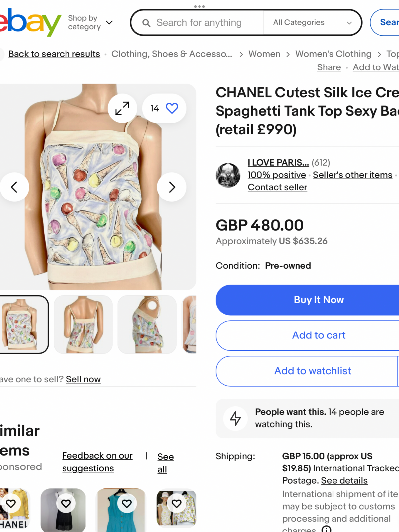Open the Shop by category dropdown
Screen dimensions: 399x532
(90, 22)
